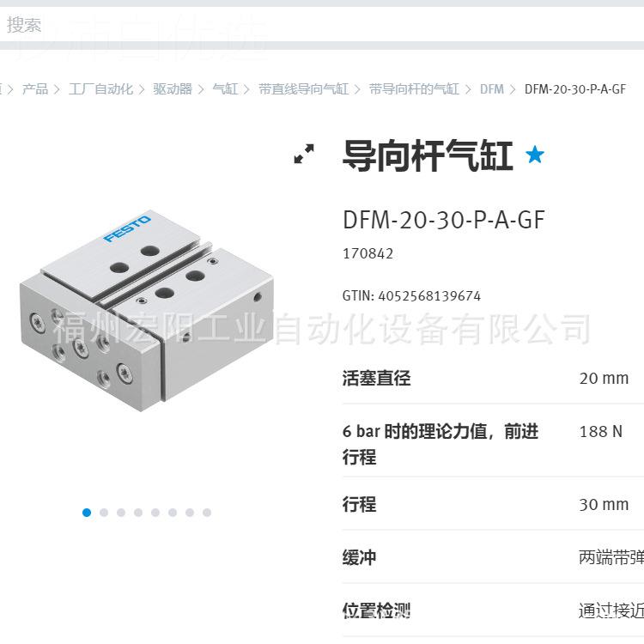Go to the 气缸 breadcrumb
Screen dimensions: 644x644
pos(225,88)
